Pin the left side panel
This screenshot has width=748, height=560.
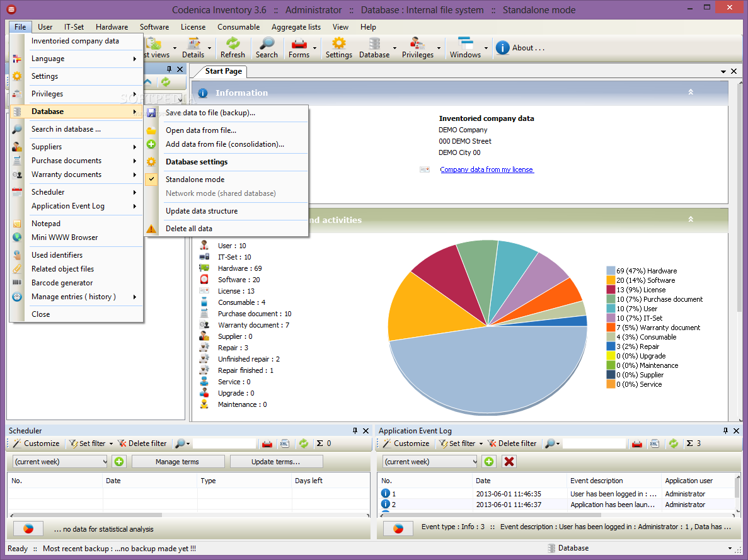169,69
